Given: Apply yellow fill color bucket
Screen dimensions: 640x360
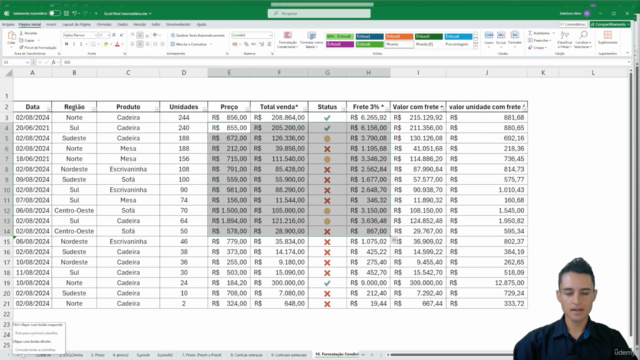Looking at the screenshot, I should 106,44.
